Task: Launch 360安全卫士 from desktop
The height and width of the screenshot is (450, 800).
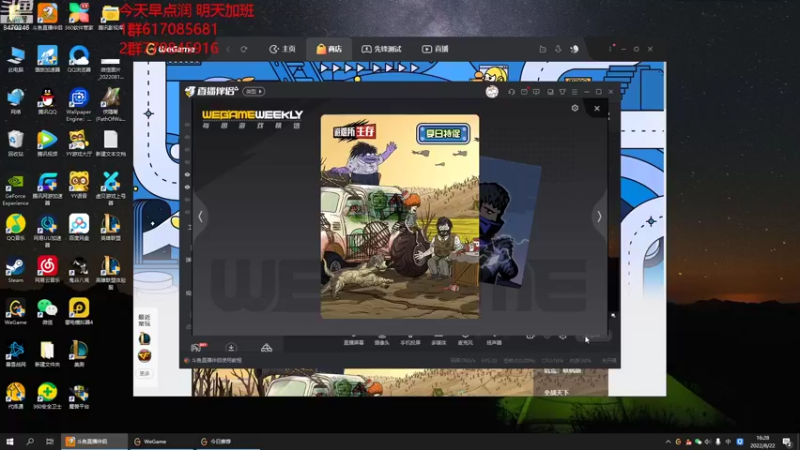Action: [x=47, y=396]
